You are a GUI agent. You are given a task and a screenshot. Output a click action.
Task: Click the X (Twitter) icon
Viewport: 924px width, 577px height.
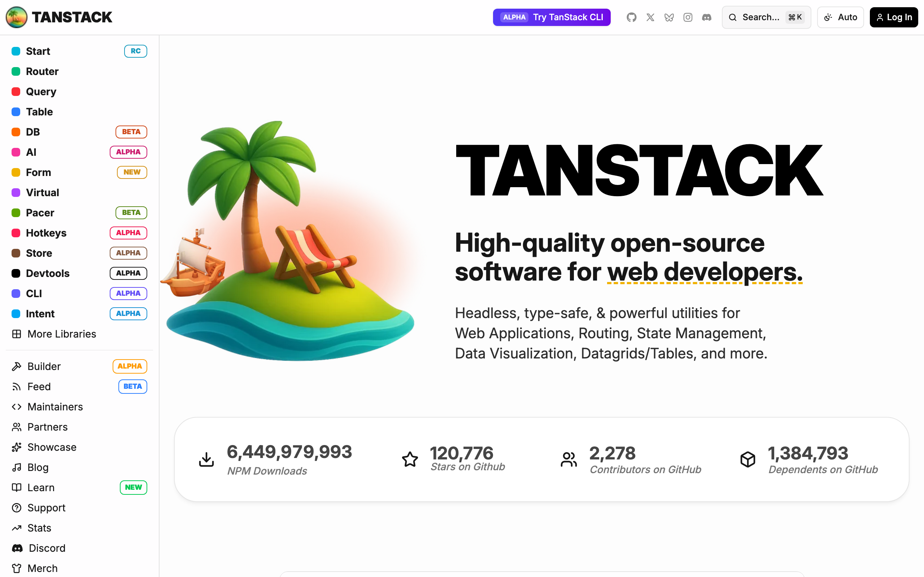click(650, 17)
